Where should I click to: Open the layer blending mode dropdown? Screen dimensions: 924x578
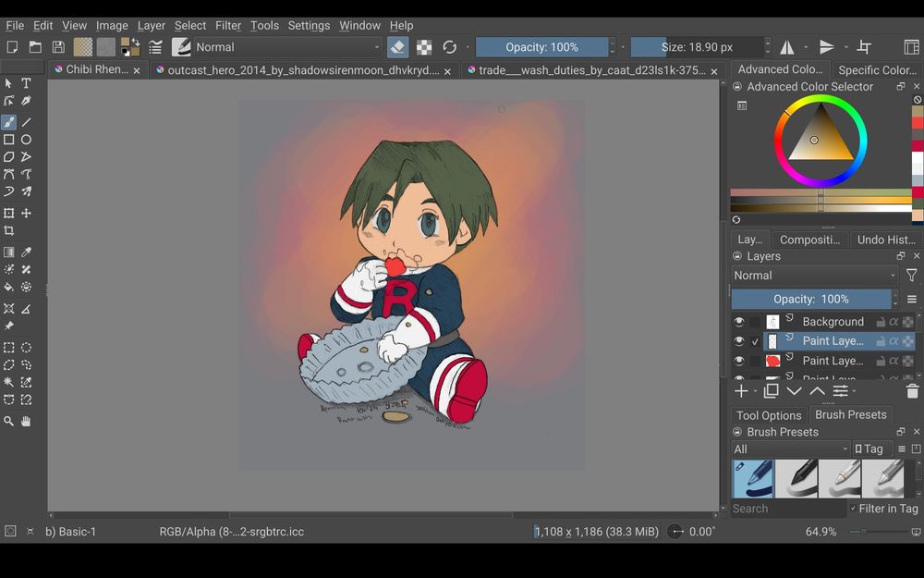coord(815,276)
